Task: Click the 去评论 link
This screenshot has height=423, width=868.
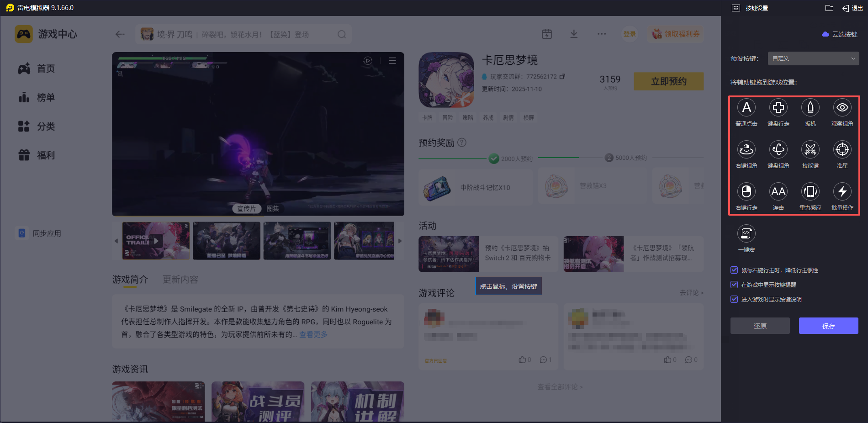Action: 692,293
